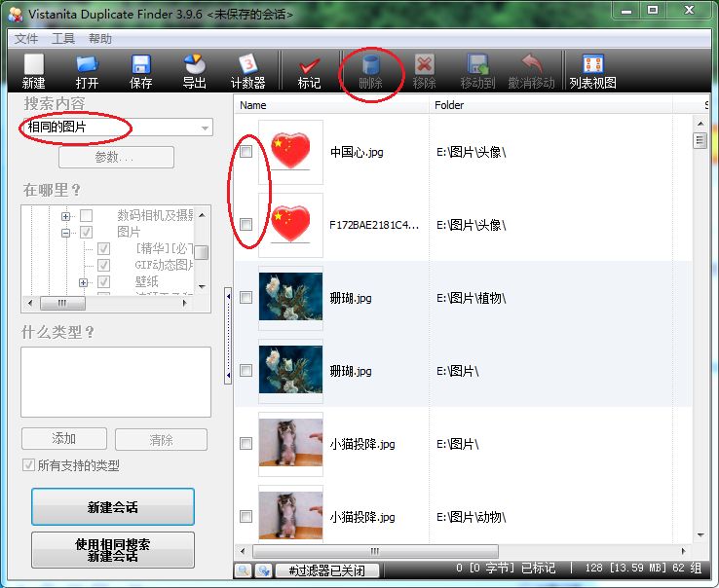Click the F172BAE2181C4 heart thumbnail
The height and width of the screenshot is (588, 719).
290,225
